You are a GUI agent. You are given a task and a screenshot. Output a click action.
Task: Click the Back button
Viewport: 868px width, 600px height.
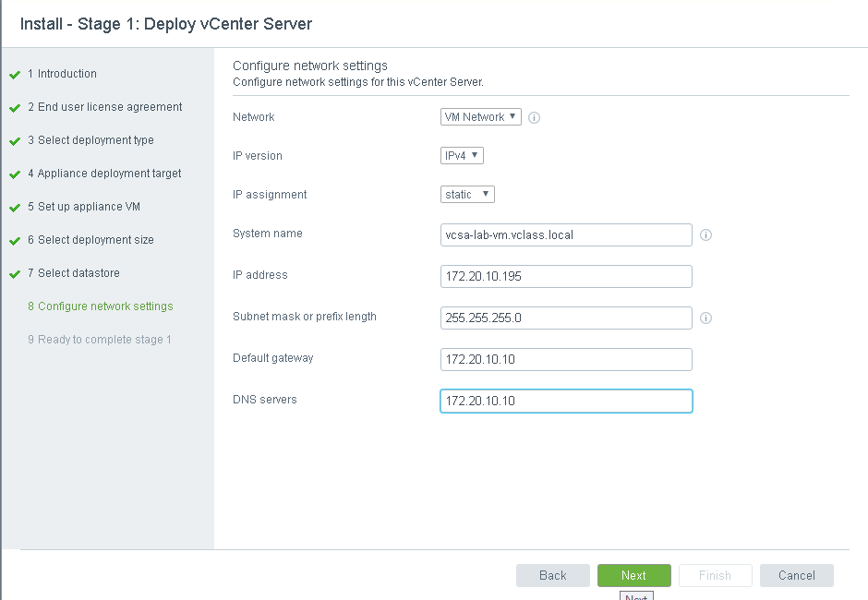(552, 575)
